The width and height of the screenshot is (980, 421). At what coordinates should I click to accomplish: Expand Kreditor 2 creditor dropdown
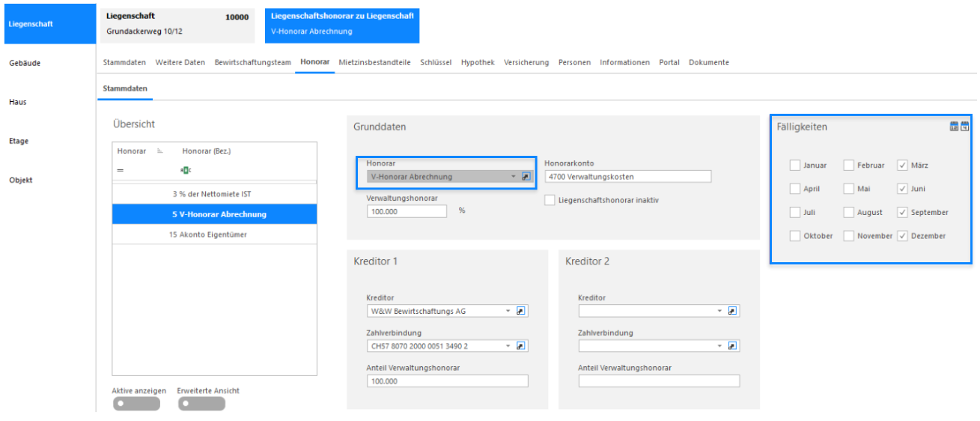click(720, 311)
